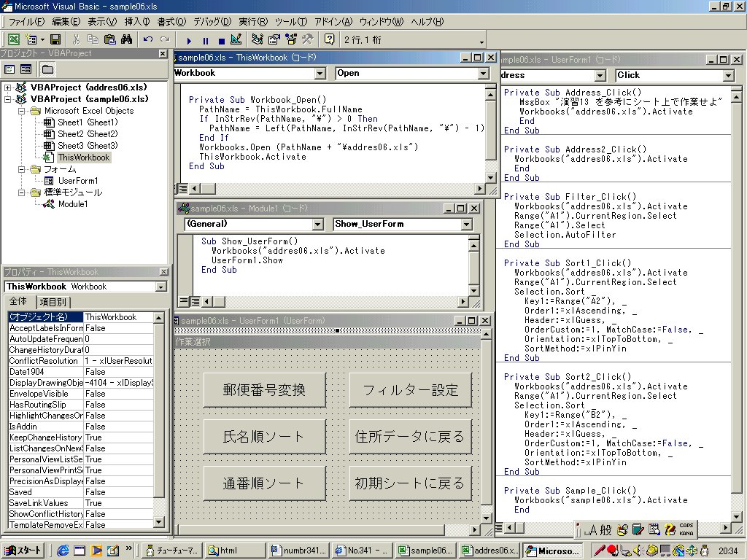Click View Code icon in project panel

pyautogui.click(x=10, y=69)
